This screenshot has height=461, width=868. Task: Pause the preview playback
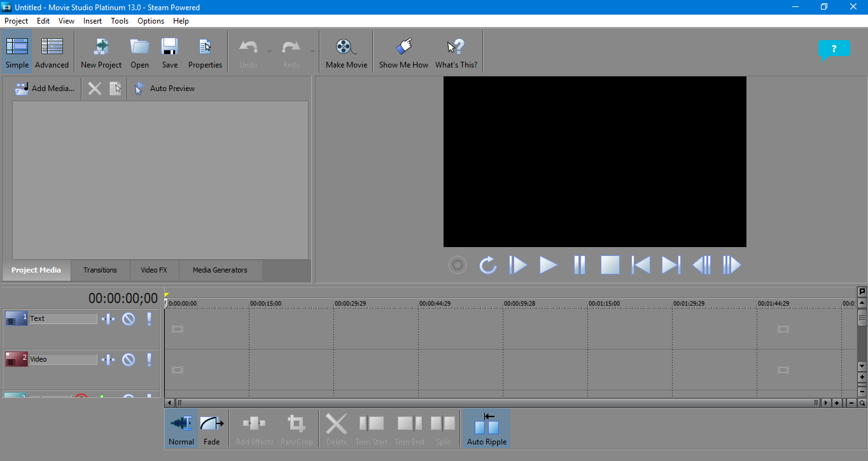[x=579, y=265]
